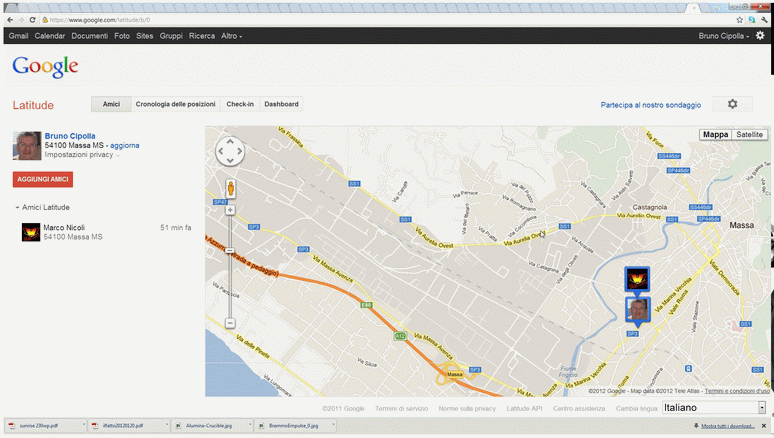Go back with browser back arrow

tap(10, 20)
